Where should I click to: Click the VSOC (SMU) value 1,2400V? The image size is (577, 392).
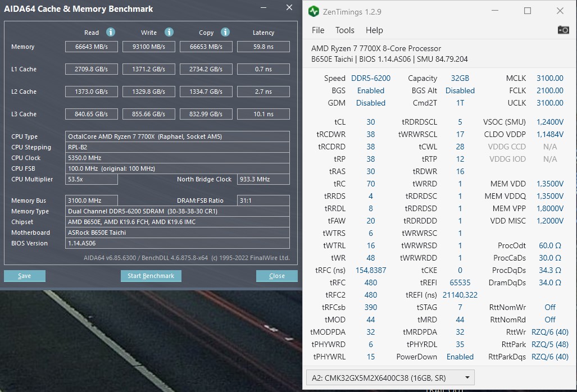click(x=550, y=122)
